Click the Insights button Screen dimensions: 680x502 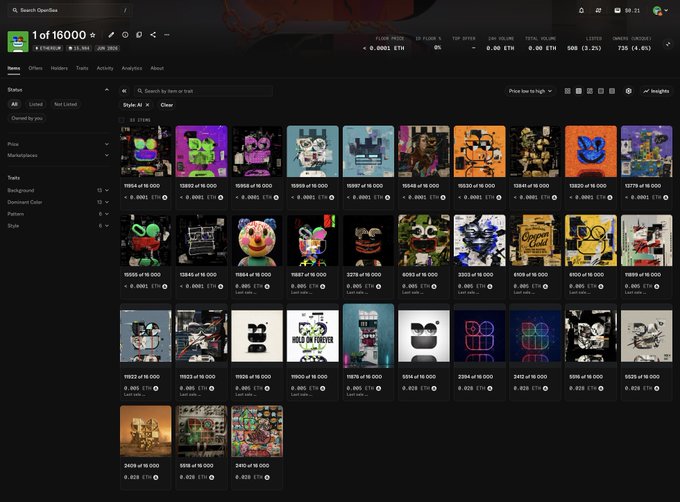(656, 91)
